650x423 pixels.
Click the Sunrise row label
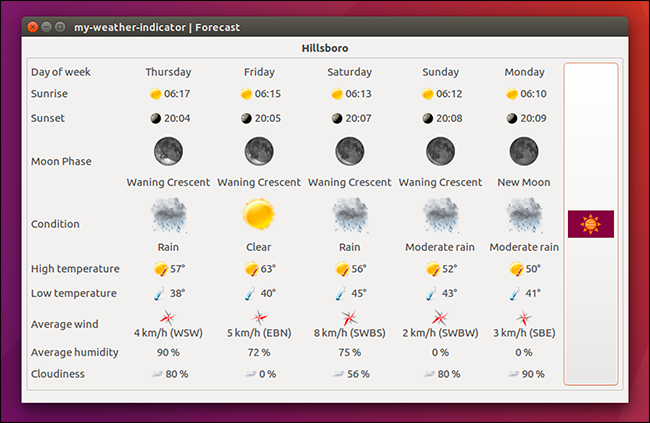tap(49, 94)
